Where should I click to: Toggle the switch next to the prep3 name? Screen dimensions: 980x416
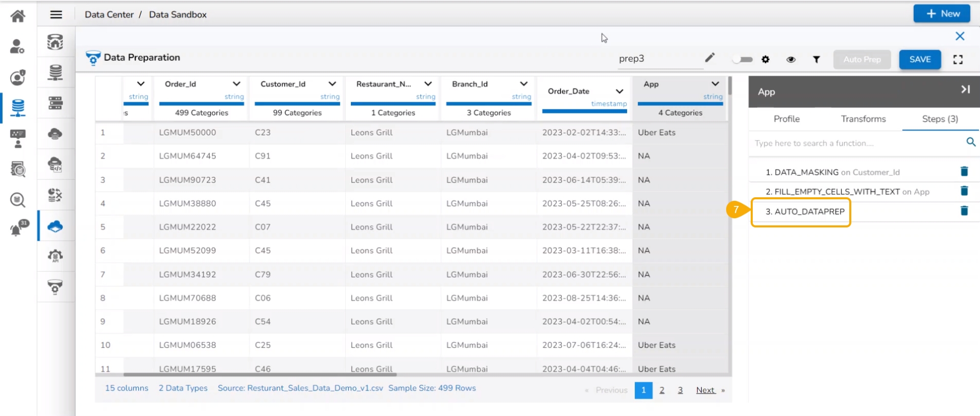coord(743,59)
